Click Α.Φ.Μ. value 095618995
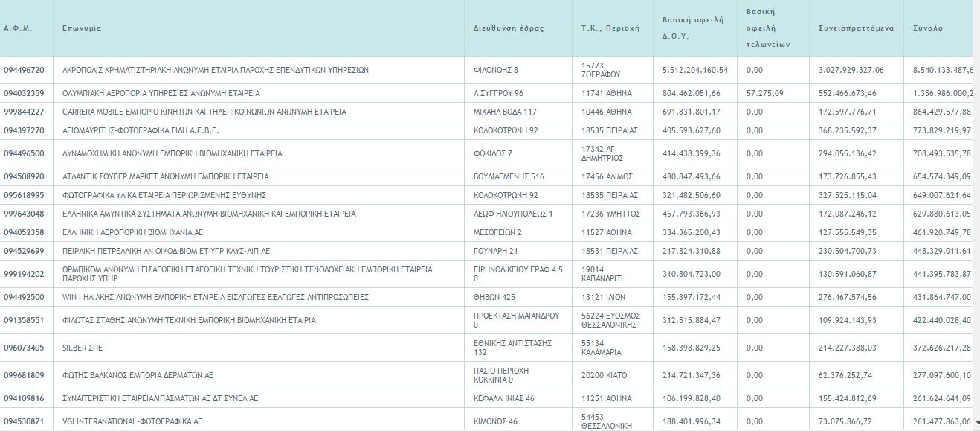 pyautogui.click(x=24, y=195)
